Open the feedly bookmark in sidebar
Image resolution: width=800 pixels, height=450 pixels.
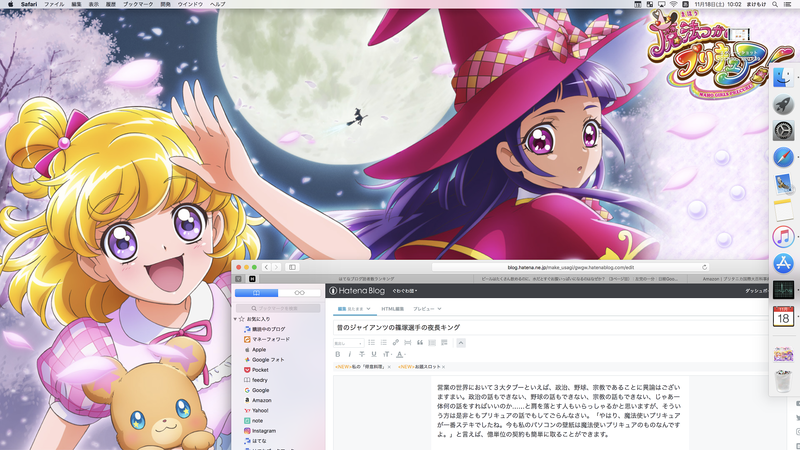point(256,380)
